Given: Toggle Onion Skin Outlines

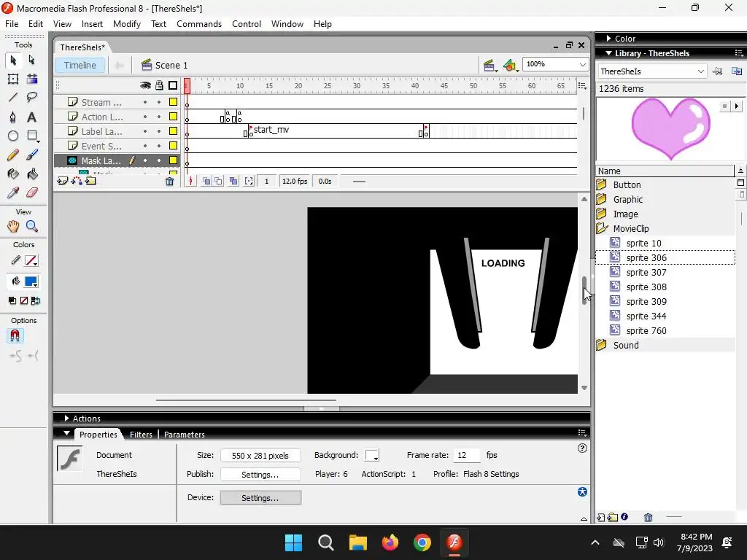Looking at the screenshot, I should [218, 181].
